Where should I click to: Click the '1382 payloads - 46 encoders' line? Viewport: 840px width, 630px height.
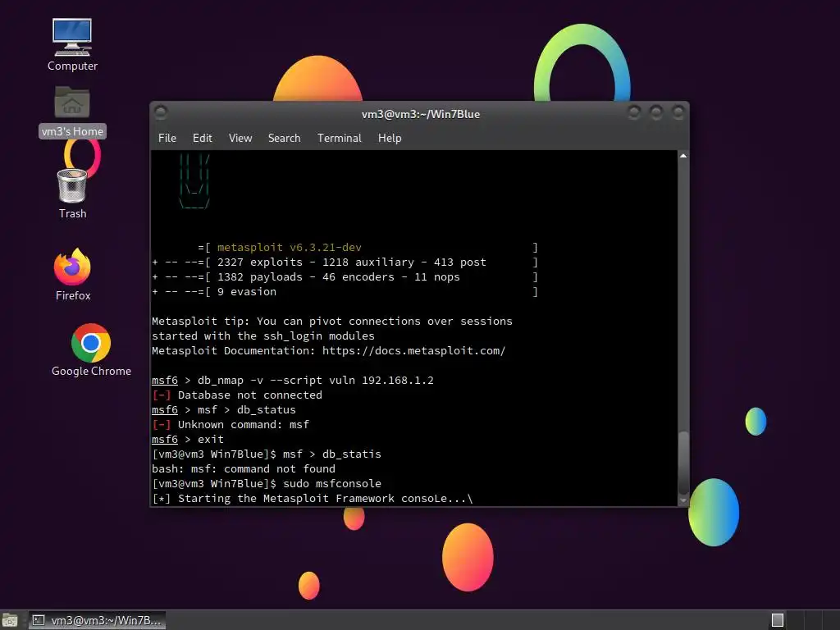345,277
